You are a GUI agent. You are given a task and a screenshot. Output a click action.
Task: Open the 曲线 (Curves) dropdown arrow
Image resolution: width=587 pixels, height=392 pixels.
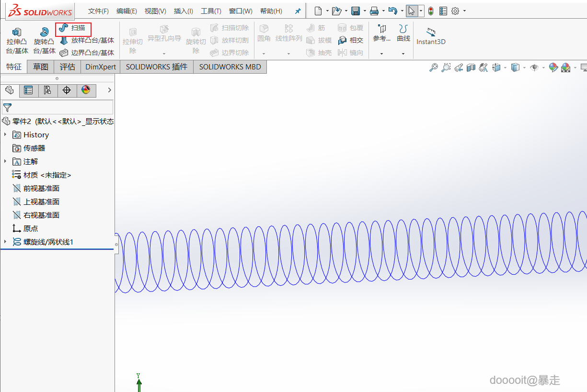point(403,54)
